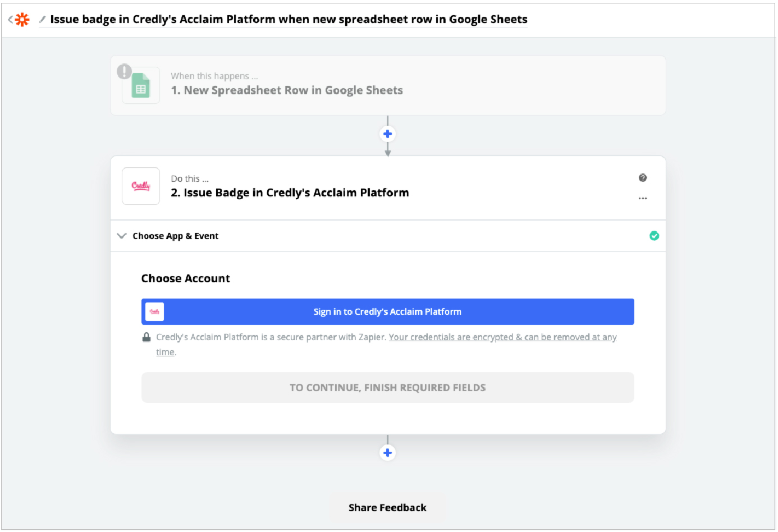Add a step between trigger and action

tap(387, 134)
